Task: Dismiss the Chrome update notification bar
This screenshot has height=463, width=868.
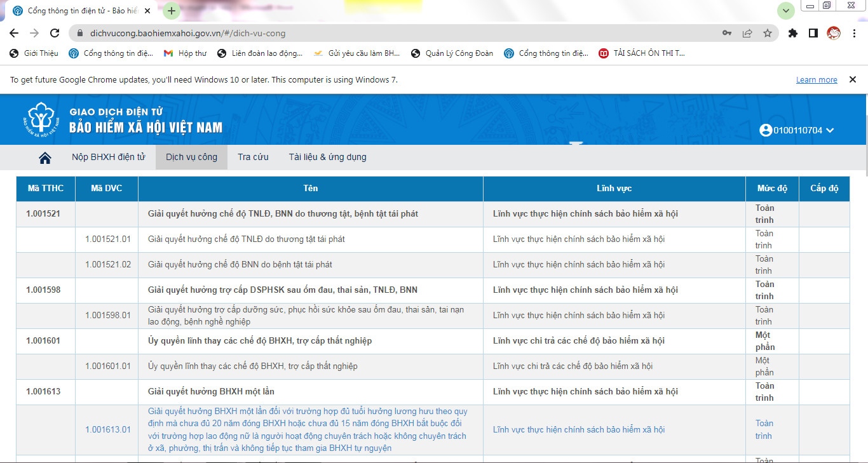Action: point(851,80)
